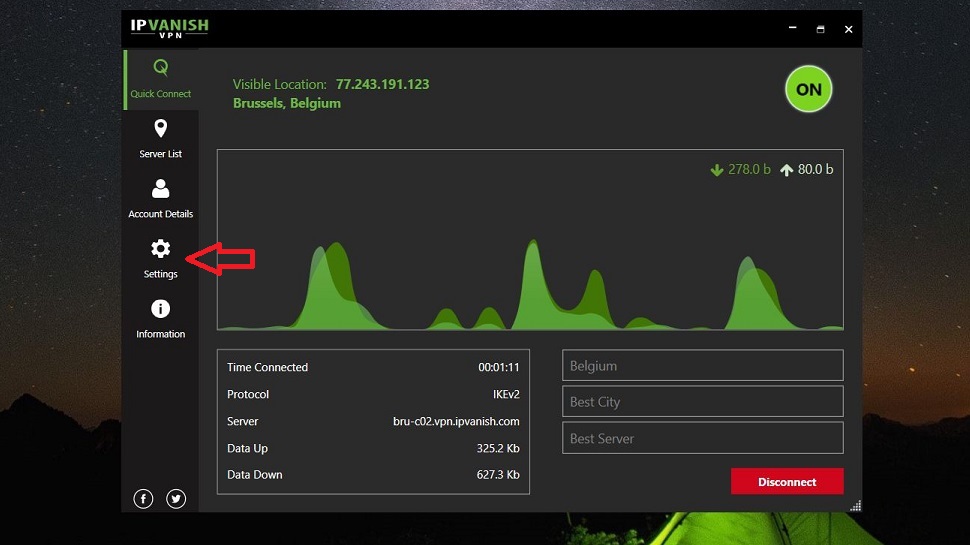
Task: Show the Information page
Action: coord(160,319)
